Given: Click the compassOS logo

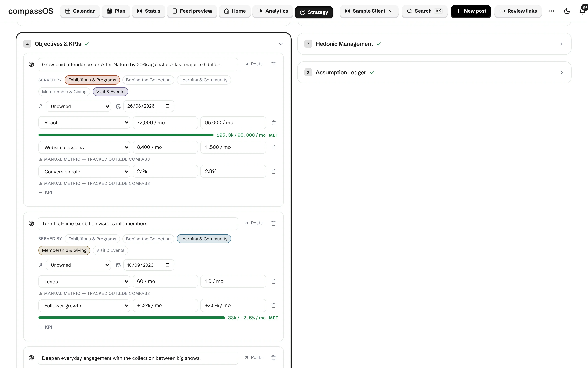Looking at the screenshot, I should 31,11.
